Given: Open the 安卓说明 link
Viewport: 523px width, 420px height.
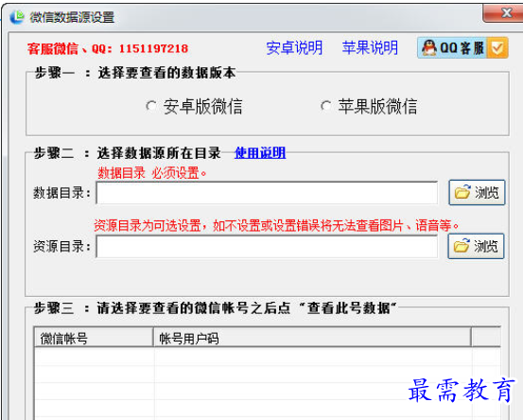Looking at the screenshot, I should (x=294, y=48).
